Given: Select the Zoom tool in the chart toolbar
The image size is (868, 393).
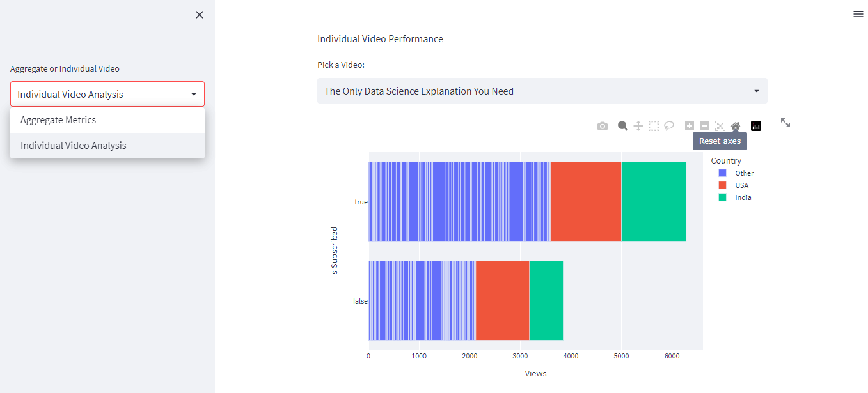Looking at the screenshot, I should click(622, 125).
